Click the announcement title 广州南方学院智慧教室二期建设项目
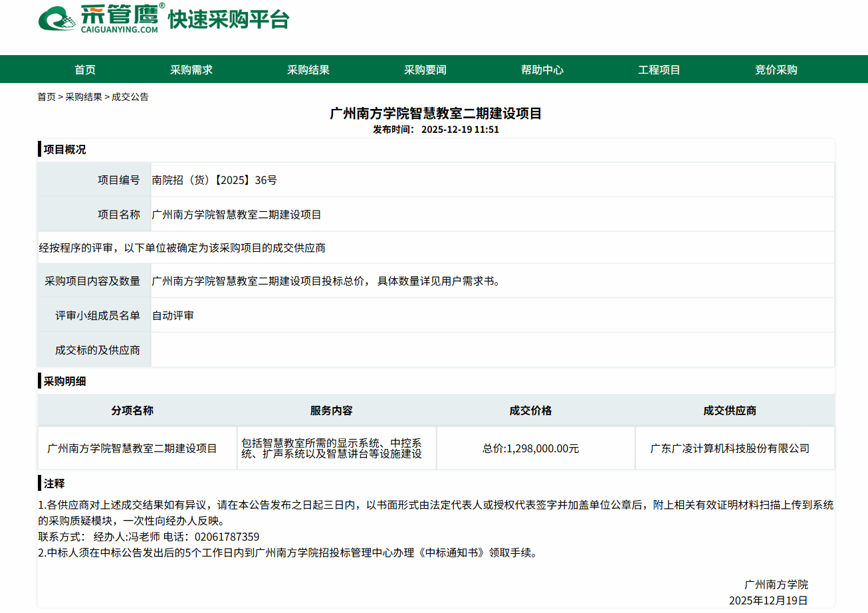Image resolution: width=868 pixels, height=613 pixels. pos(436,114)
